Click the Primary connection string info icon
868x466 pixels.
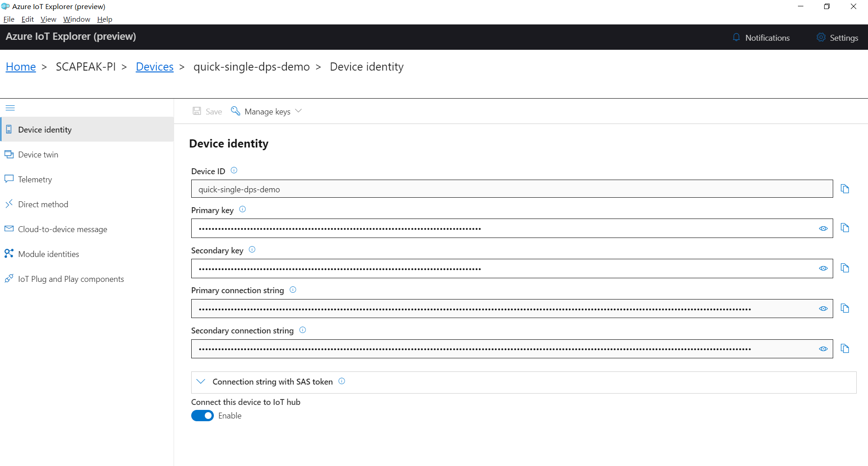point(293,290)
